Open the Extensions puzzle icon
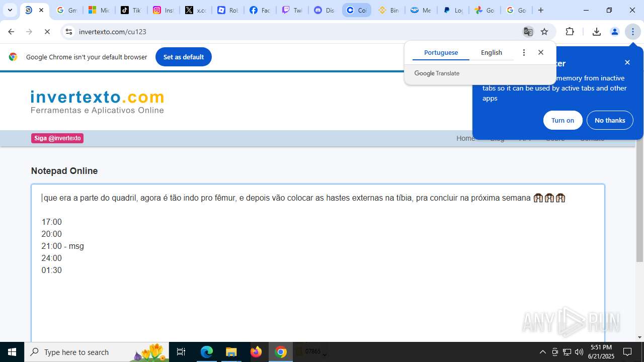644x362 pixels. point(570,32)
